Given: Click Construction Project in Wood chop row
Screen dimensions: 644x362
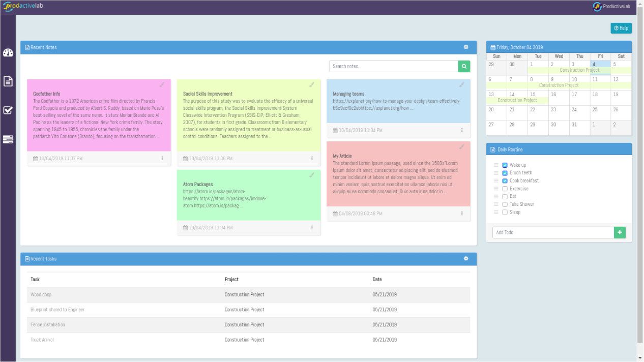Looking at the screenshot, I should [244, 294].
